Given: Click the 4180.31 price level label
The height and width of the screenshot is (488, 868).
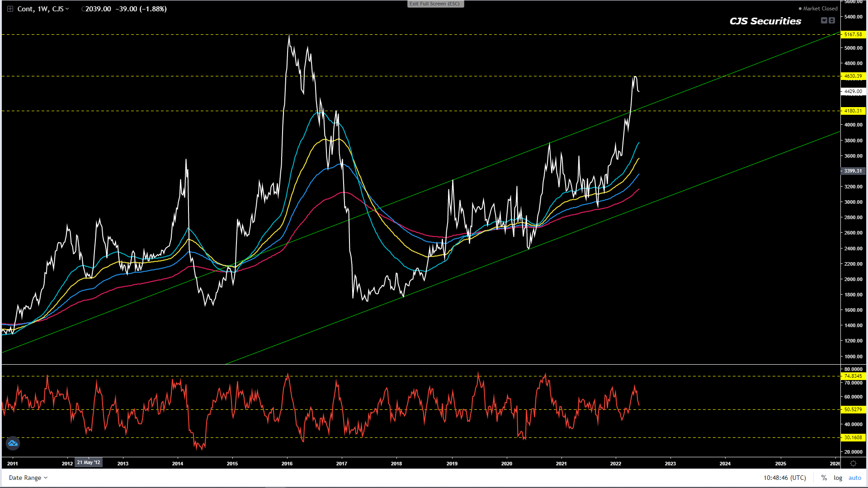Looking at the screenshot, I should pos(853,111).
